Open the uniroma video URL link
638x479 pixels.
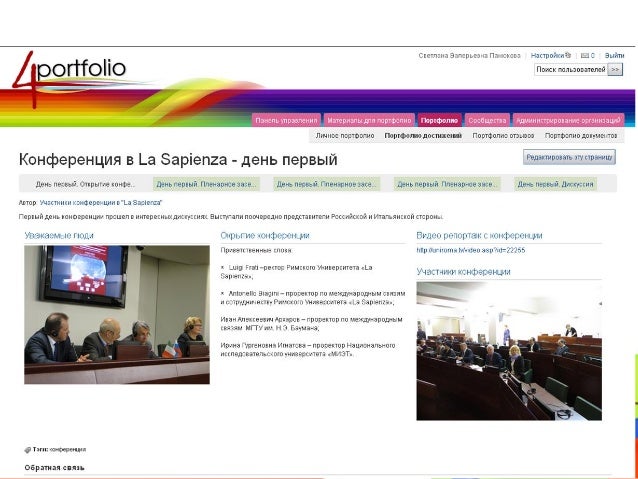(x=471, y=250)
